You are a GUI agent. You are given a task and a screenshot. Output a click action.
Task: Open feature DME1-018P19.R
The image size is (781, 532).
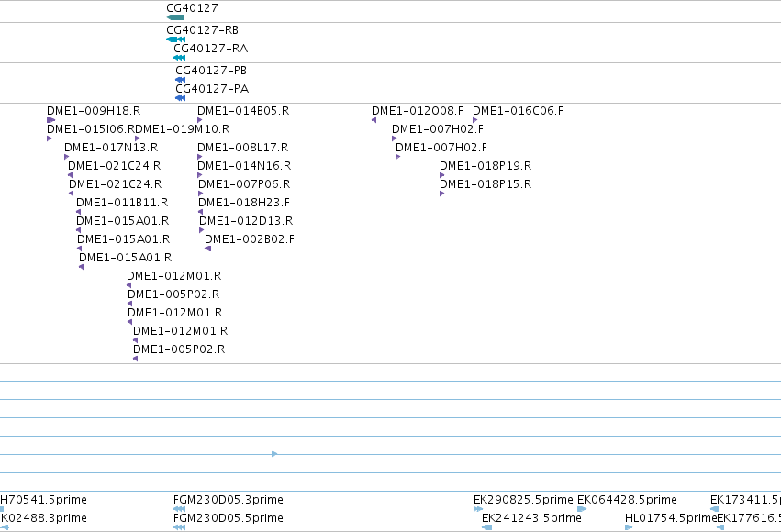point(485,166)
